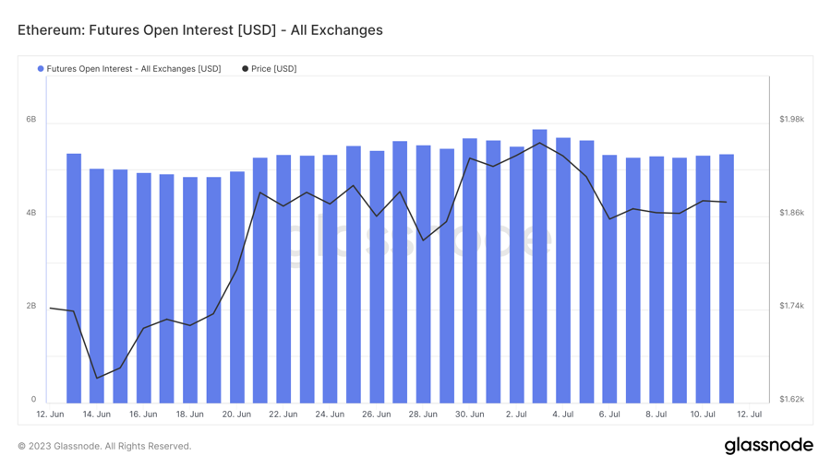Viewport: 832px width, 468px height.
Task: Click the $1.98k right axis label
Action: pyautogui.click(x=792, y=120)
